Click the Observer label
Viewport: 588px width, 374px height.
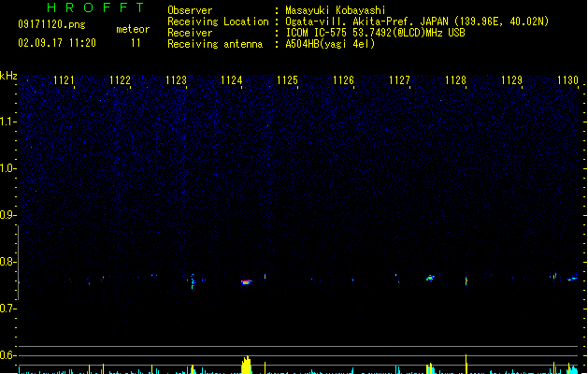190,10
